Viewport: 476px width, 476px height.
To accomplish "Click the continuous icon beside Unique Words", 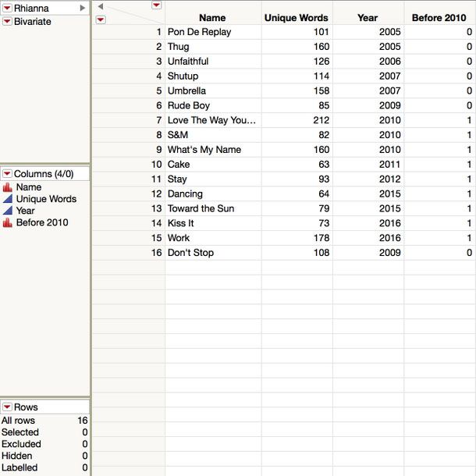I will point(8,200).
